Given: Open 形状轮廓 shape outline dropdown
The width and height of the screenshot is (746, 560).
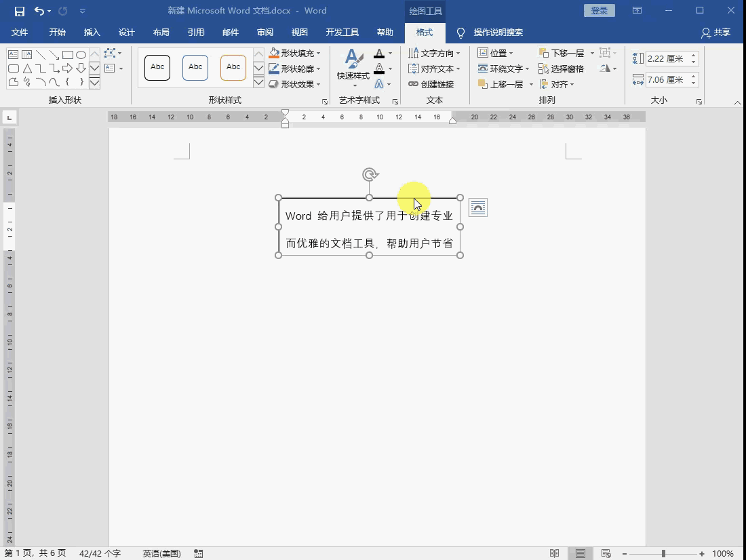Looking at the screenshot, I should pos(294,68).
